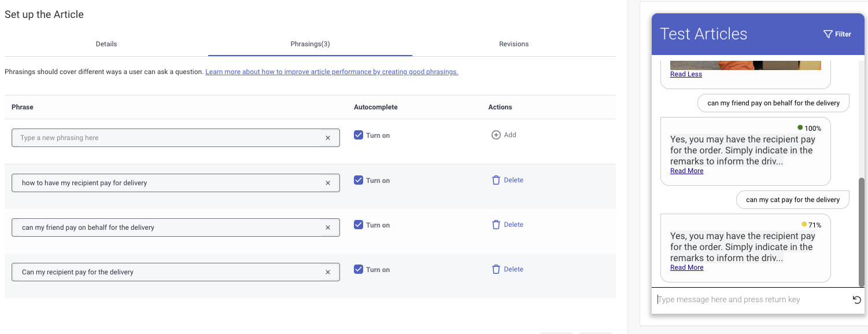Uncheck autocomplete for 'can my friend pay' phrase

[359, 225]
